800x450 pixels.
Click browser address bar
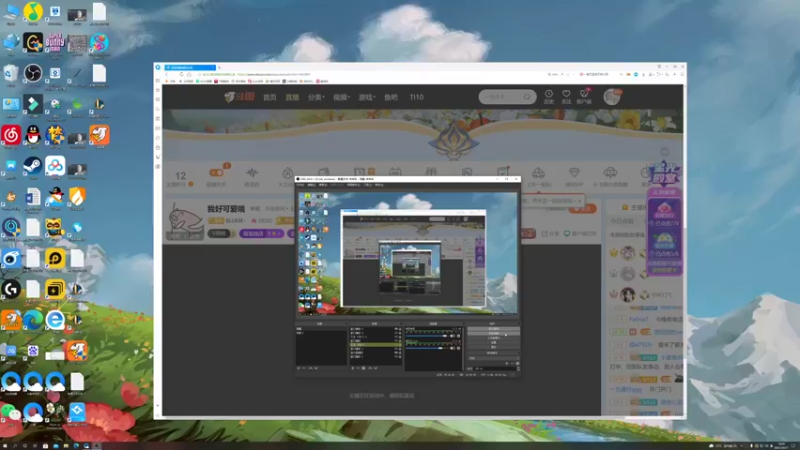click(367, 74)
